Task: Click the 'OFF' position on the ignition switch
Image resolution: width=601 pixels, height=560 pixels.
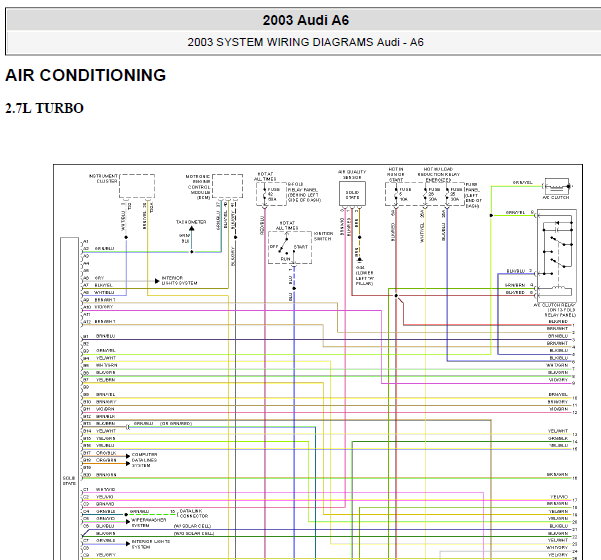Action: coord(274,247)
